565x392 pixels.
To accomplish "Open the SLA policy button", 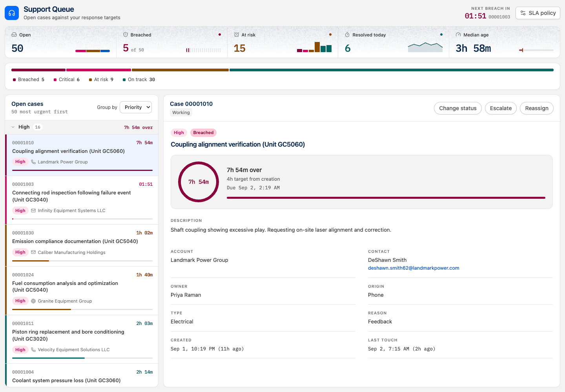I will (x=538, y=13).
